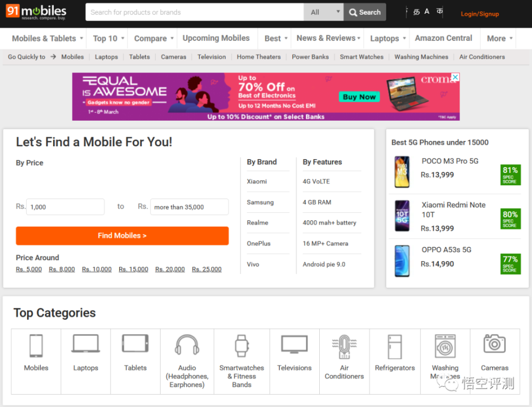Screen dimensions: 532x407
Task: Open the Air Conditioners category icon
Action: tap(344, 347)
